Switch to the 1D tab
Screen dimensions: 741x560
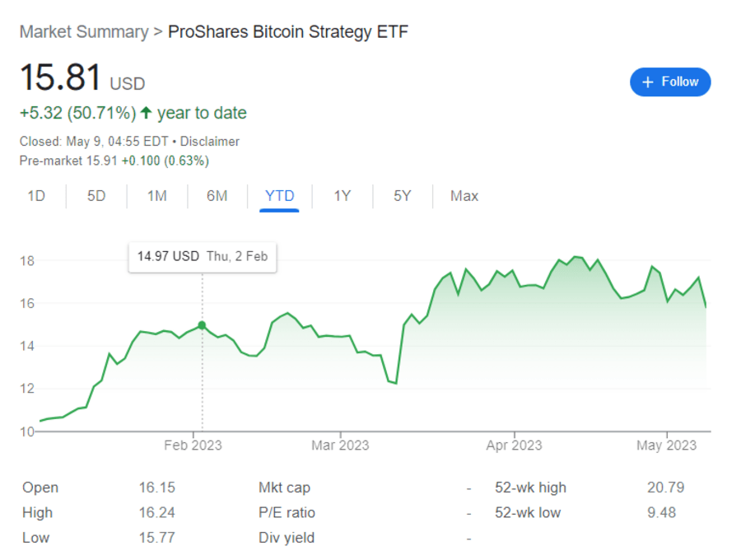[36, 196]
